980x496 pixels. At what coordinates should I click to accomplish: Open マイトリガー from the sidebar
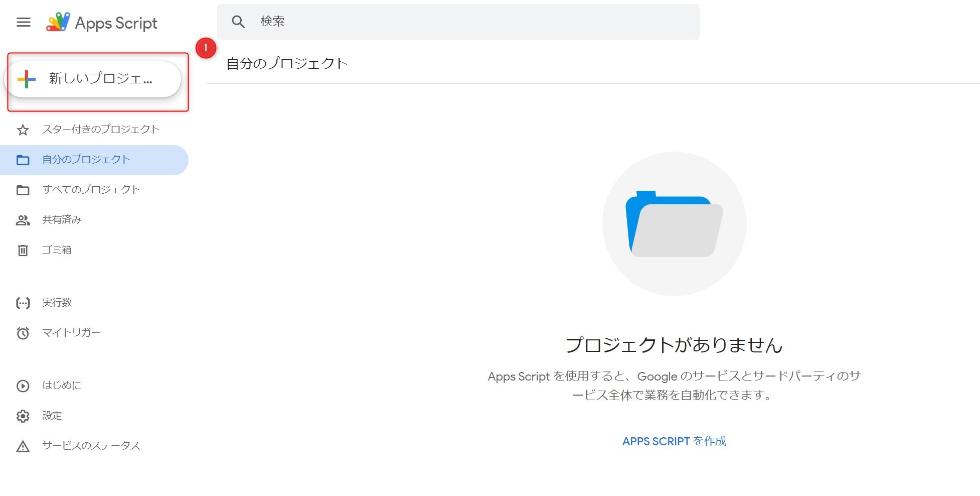[71, 333]
